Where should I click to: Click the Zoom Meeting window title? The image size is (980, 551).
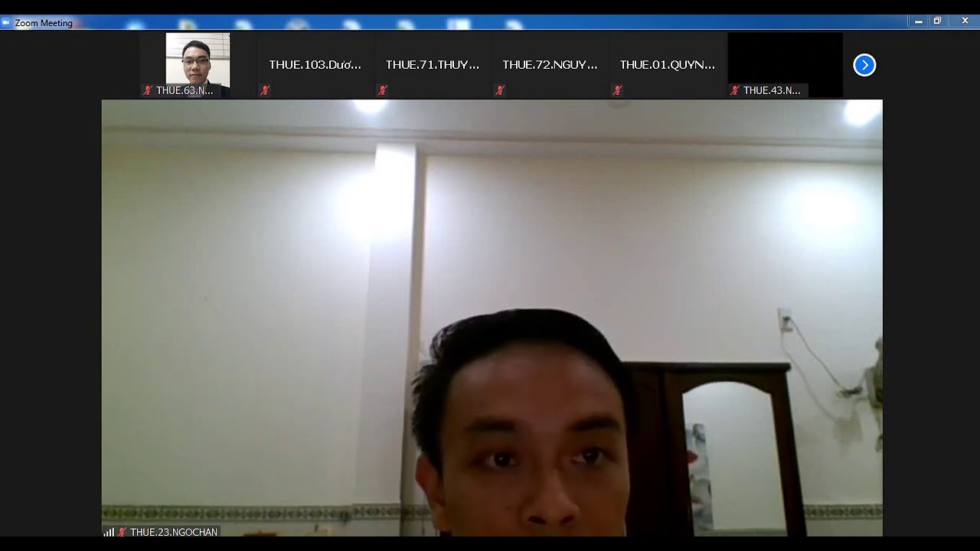click(44, 23)
